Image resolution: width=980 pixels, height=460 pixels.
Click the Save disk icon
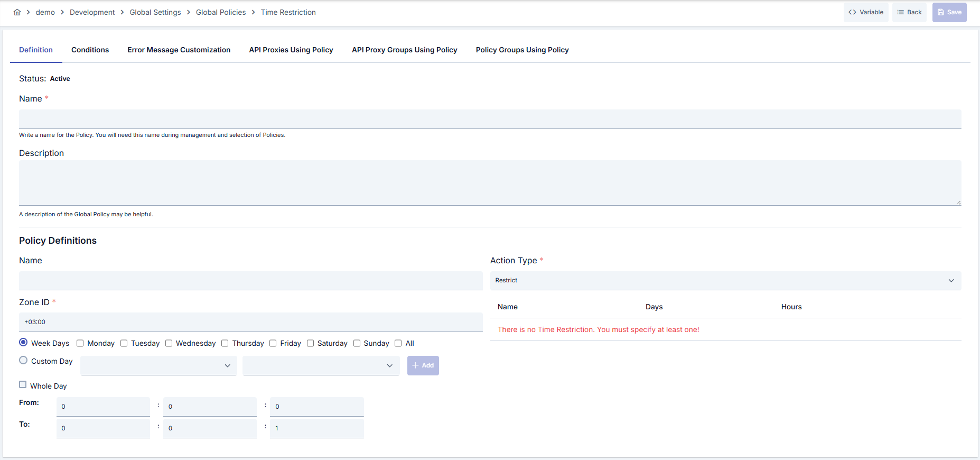pos(941,12)
